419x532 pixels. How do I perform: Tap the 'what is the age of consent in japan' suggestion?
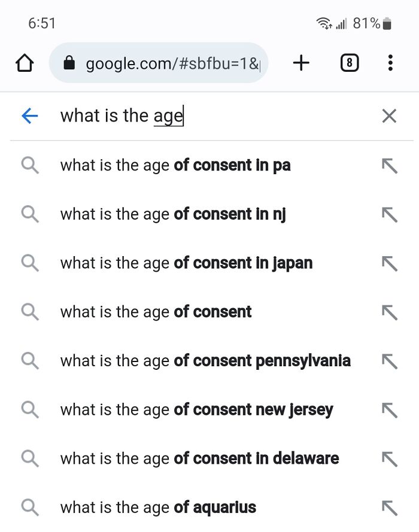click(x=186, y=263)
